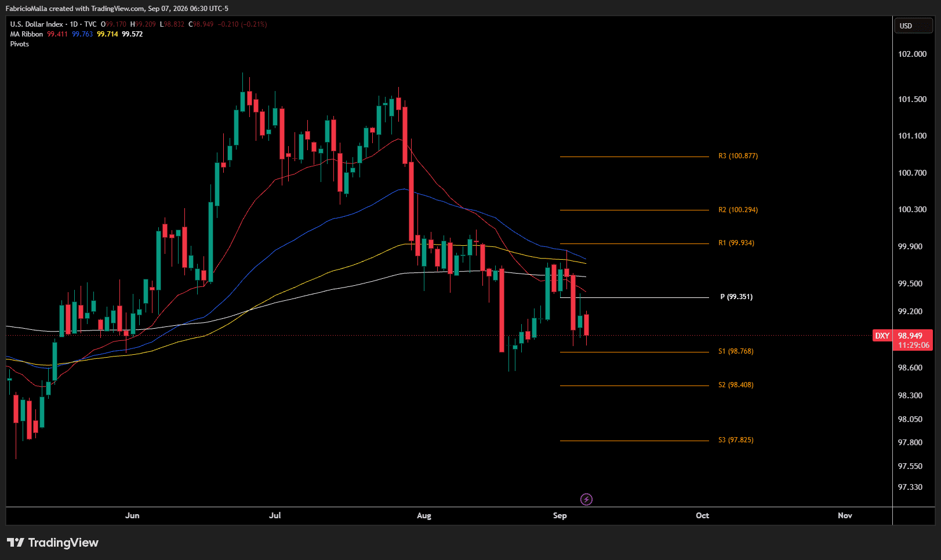Click the TradingView logo icon
Image resolution: width=941 pixels, height=560 pixels.
16,543
